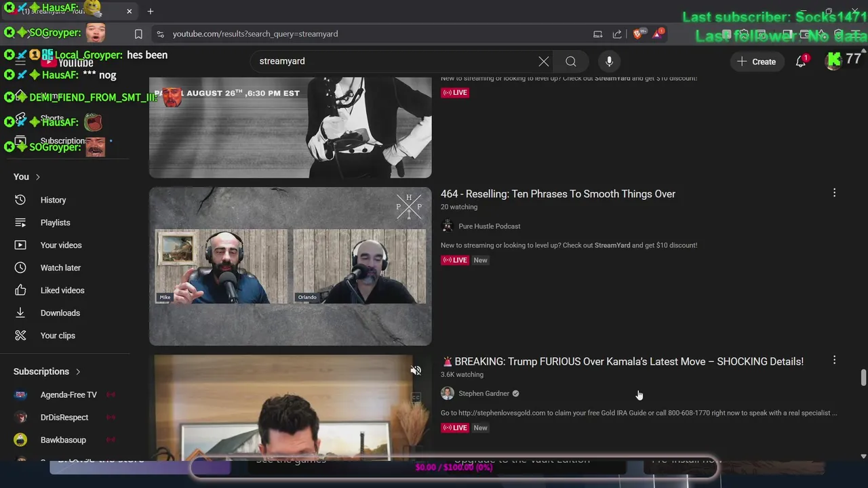
Task: Click the share icon in the address bar
Action: pos(617,34)
